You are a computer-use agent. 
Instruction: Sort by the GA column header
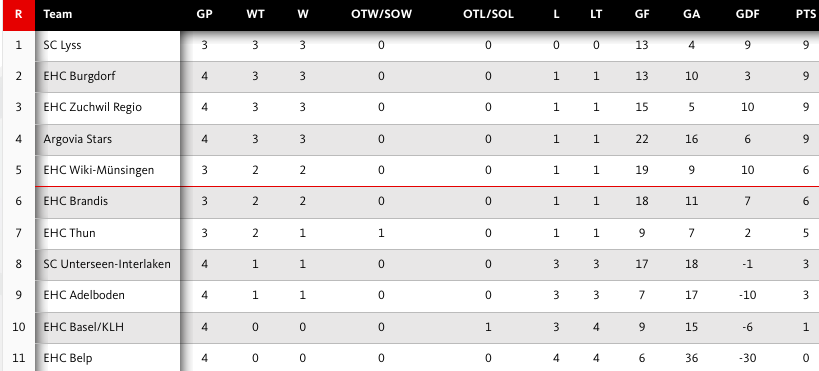(x=692, y=15)
